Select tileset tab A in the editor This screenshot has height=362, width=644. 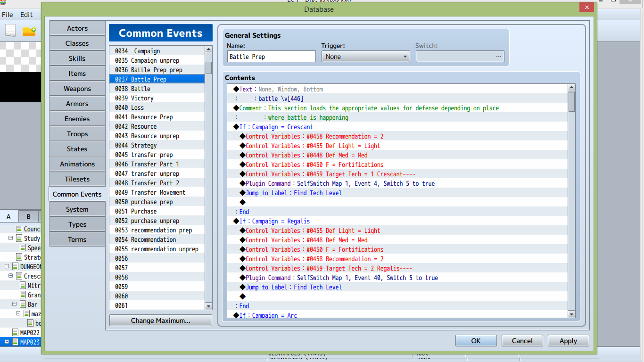[9, 217]
